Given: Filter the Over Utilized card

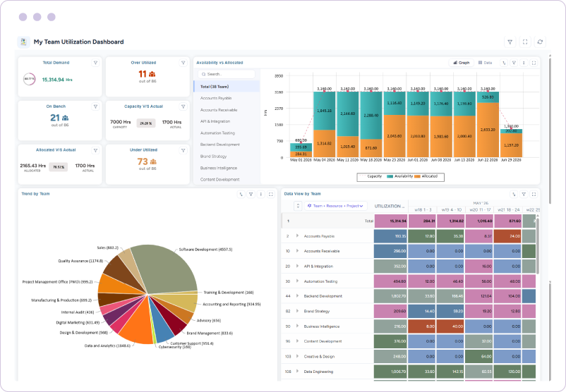Looking at the screenshot, I should click(183, 63).
